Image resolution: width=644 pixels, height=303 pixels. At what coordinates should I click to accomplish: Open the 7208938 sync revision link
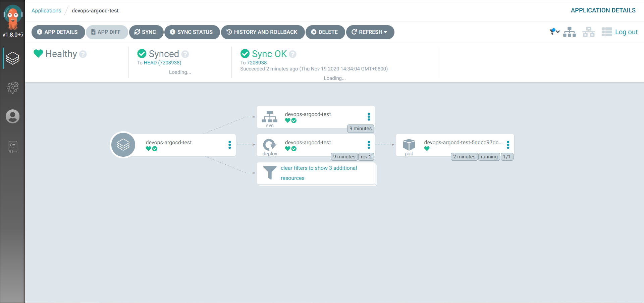click(257, 63)
